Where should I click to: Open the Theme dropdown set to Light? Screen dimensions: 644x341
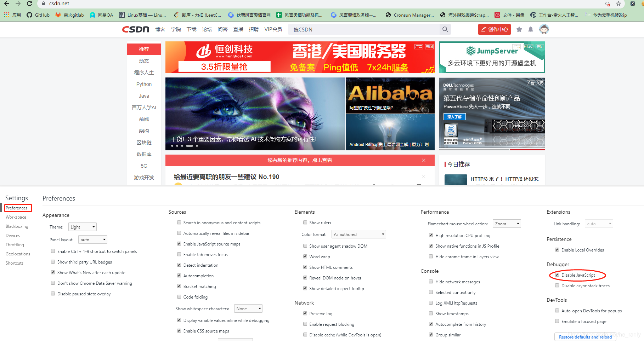[82, 227]
